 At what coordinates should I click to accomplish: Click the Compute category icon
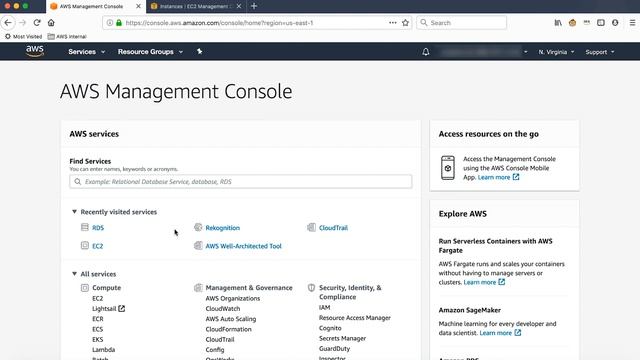(85, 288)
